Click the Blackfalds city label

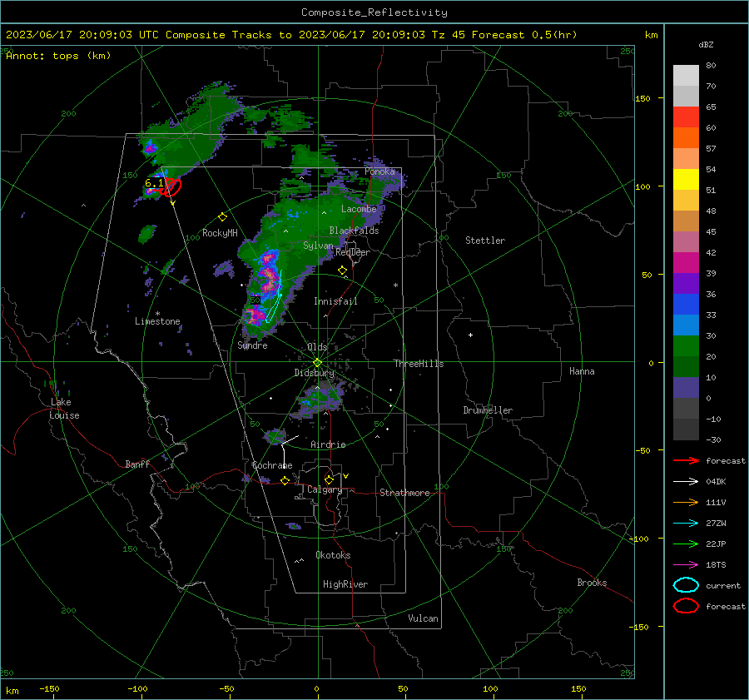click(x=354, y=231)
